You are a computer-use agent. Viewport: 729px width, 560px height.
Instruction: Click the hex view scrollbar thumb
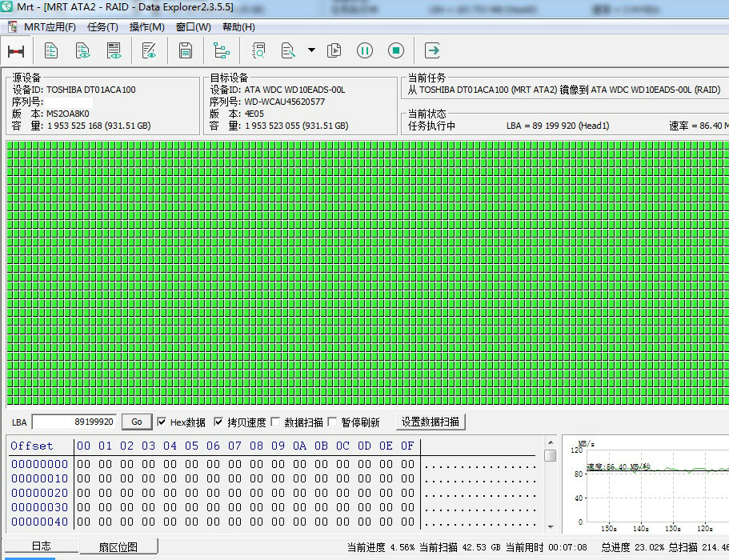551,455
